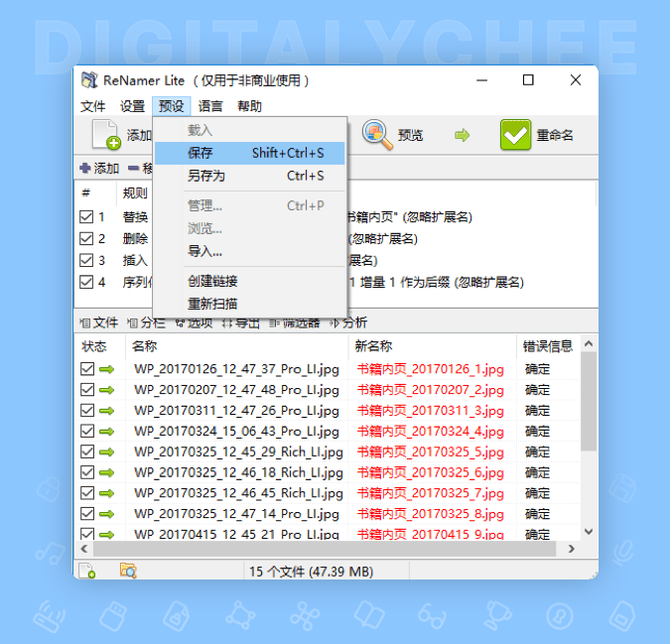Click the Add Files page icon in toolbar
Image resolution: width=670 pixels, height=644 pixels.
[x=105, y=135]
